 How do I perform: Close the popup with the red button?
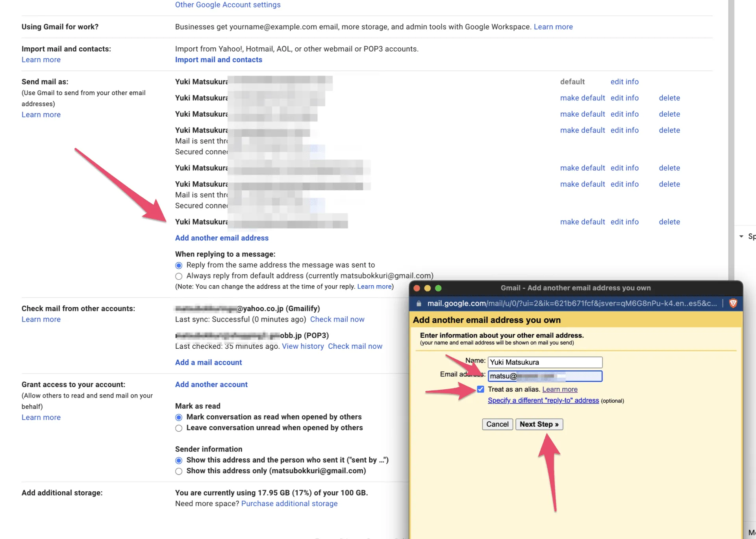pyautogui.click(x=417, y=288)
